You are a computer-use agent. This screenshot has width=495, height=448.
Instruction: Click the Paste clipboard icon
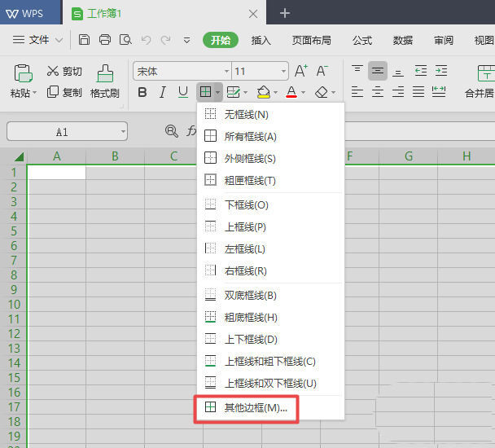[x=23, y=73]
